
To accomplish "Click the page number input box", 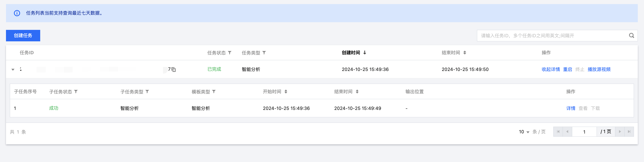I will (584, 132).
